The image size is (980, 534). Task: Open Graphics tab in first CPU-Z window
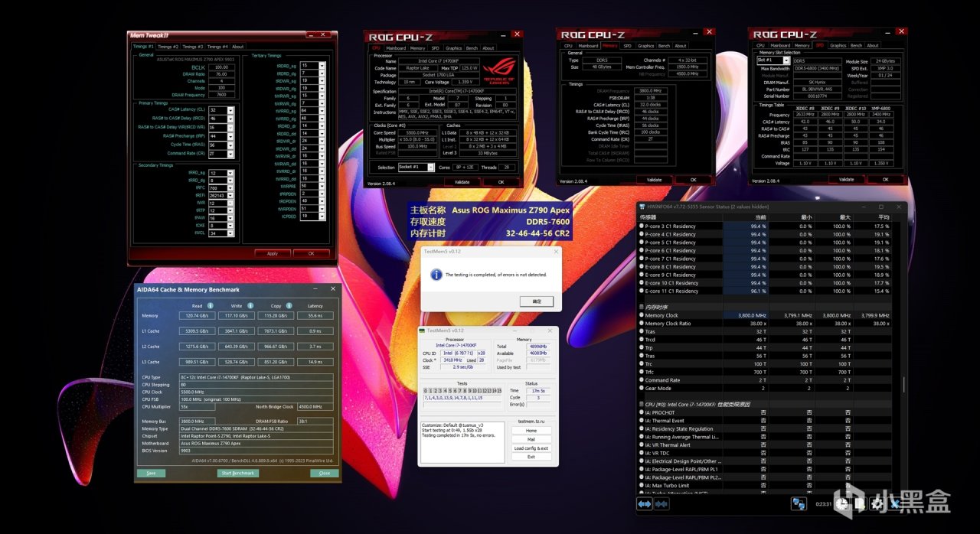click(453, 48)
